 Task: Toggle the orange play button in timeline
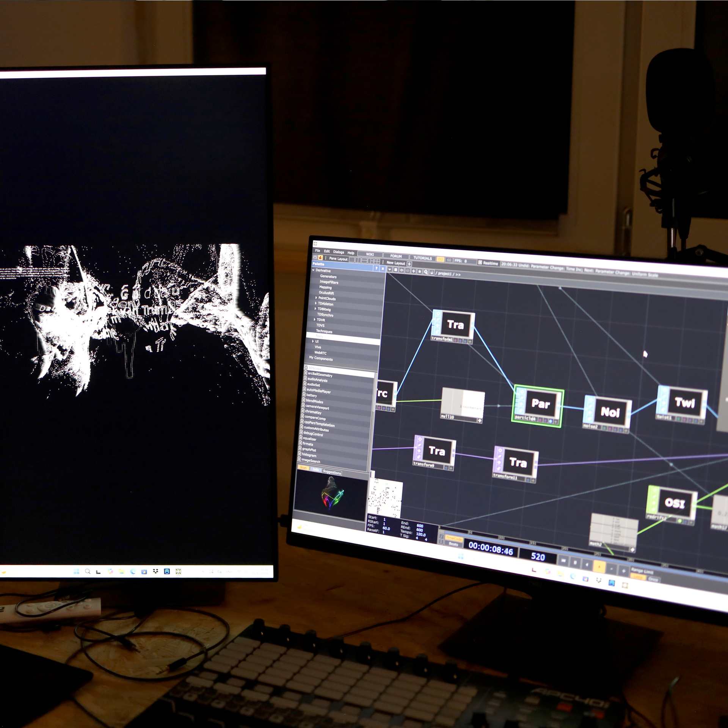pos(599,567)
